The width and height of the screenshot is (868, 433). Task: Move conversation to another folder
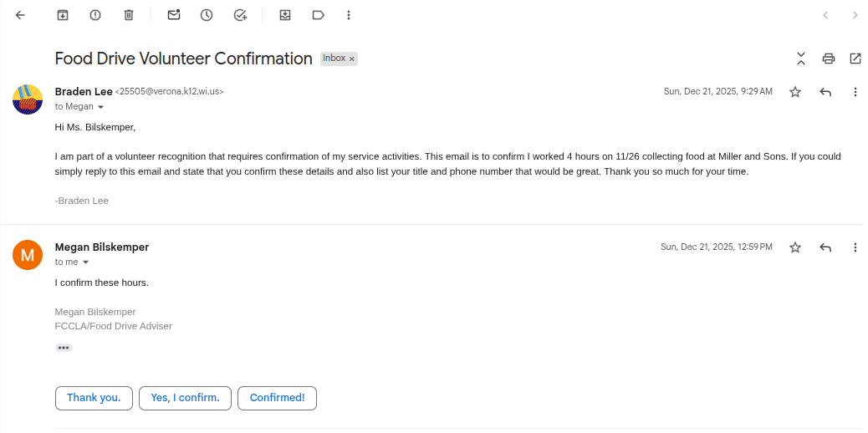click(x=285, y=15)
